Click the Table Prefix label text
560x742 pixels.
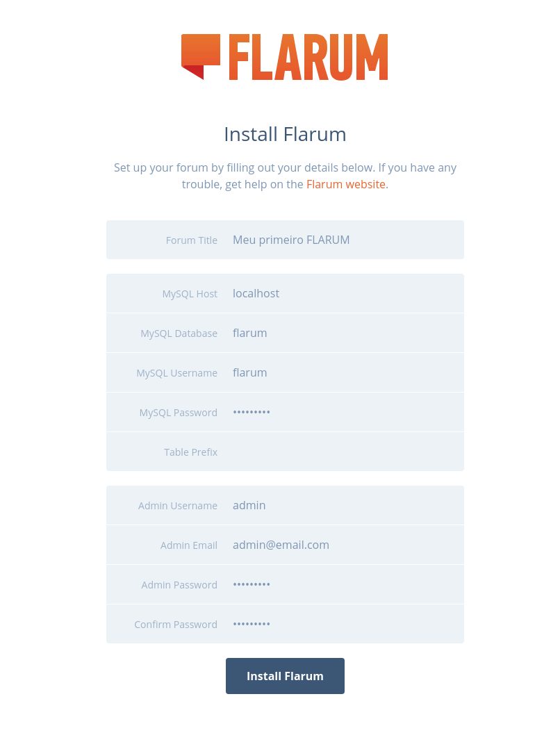(190, 452)
